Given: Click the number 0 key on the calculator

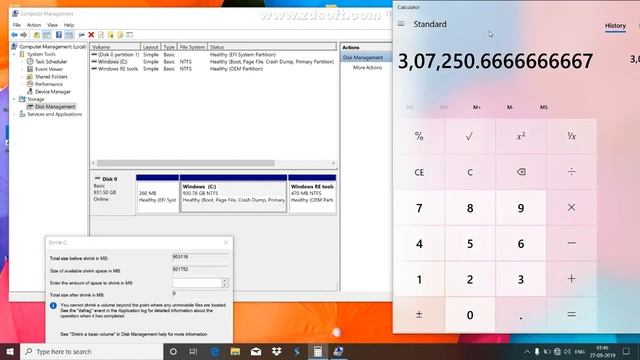Looking at the screenshot, I should click(x=470, y=315).
